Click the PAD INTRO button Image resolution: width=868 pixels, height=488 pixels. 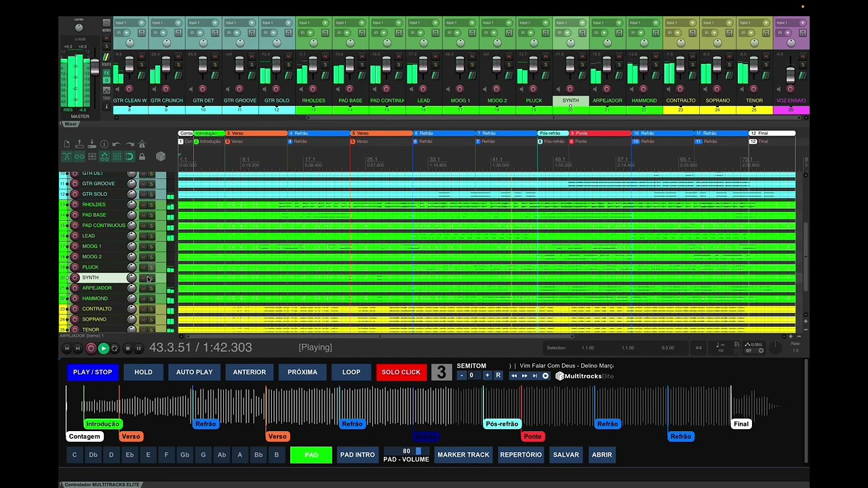[x=357, y=455]
